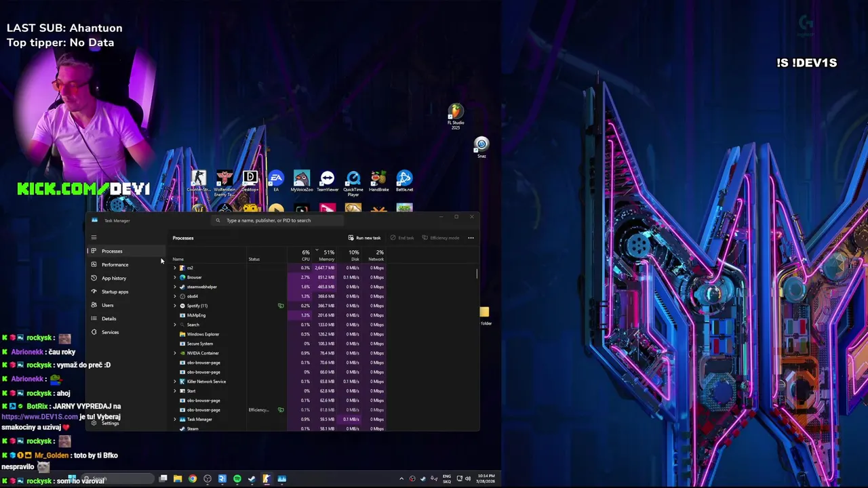This screenshot has width=868, height=488.
Task: Expand the cs2 process group
Action: (x=175, y=268)
